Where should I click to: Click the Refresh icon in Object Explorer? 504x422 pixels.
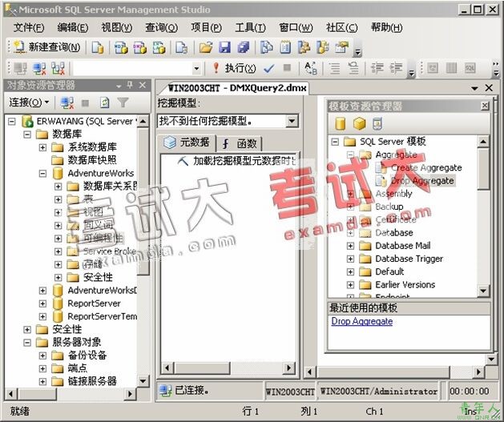pyautogui.click(x=104, y=102)
